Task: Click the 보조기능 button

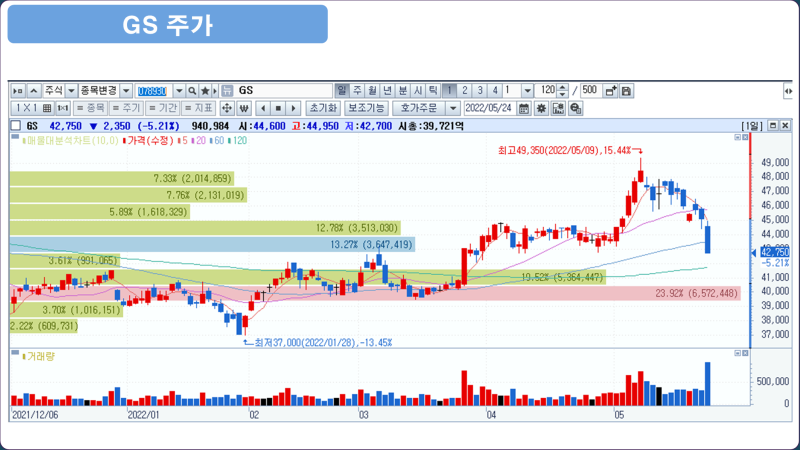Action: coord(366,108)
